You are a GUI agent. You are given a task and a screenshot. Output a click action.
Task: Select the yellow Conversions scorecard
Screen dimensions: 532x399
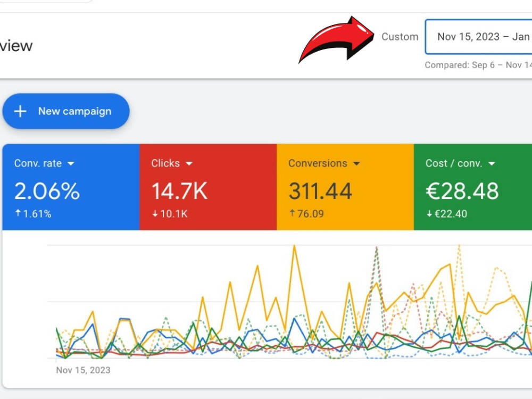[345, 187]
